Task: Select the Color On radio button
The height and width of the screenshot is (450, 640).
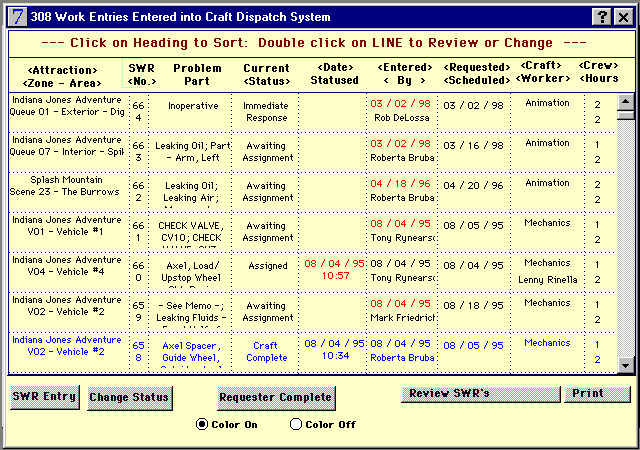Action: [202, 424]
